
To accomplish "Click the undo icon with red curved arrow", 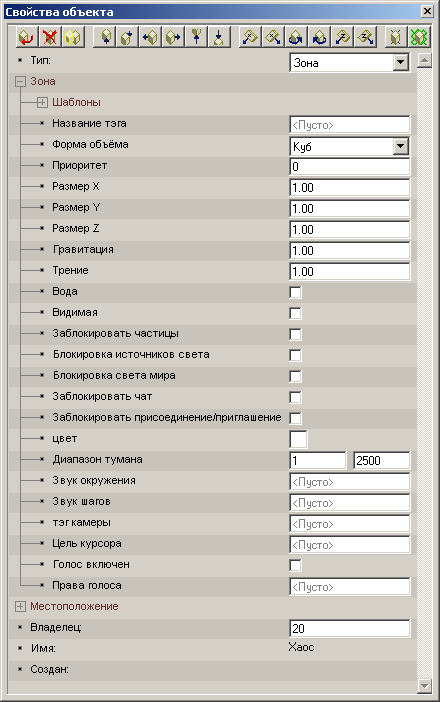I will pyautogui.click(x=26, y=37).
